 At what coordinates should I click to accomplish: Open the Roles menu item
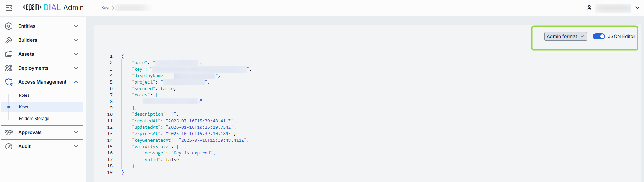tap(24, 95)
